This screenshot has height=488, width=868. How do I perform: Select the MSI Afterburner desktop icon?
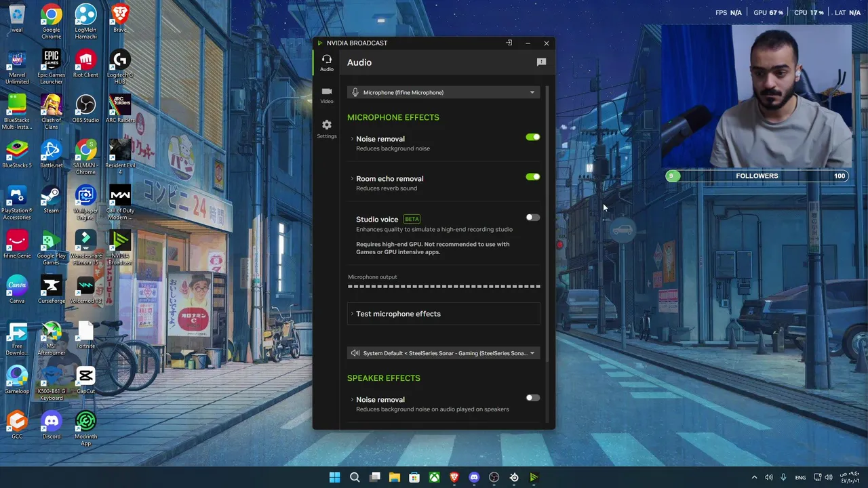tap(52, 339)
